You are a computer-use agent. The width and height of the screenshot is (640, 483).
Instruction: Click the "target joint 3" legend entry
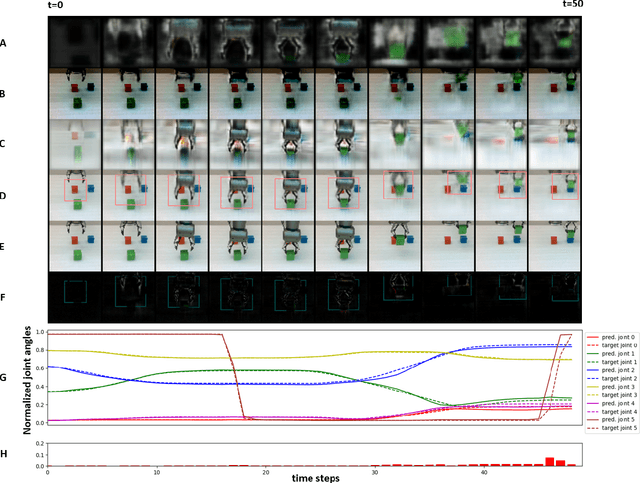click(x=611, y=395)
